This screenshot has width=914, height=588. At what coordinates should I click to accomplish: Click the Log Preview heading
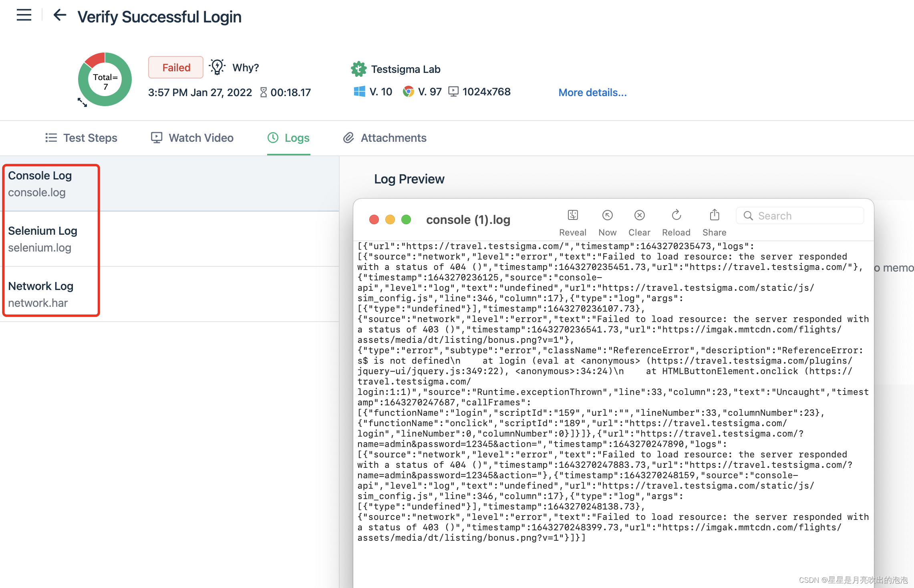(409, 179)
